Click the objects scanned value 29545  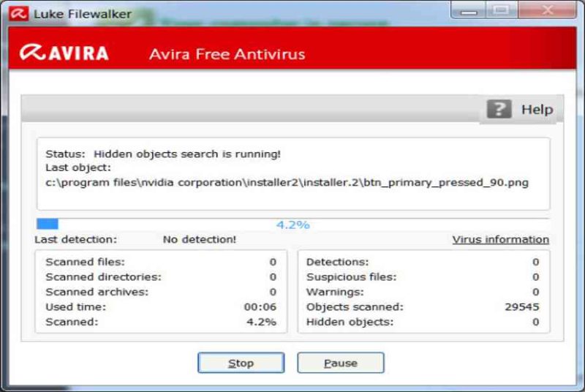522,307
